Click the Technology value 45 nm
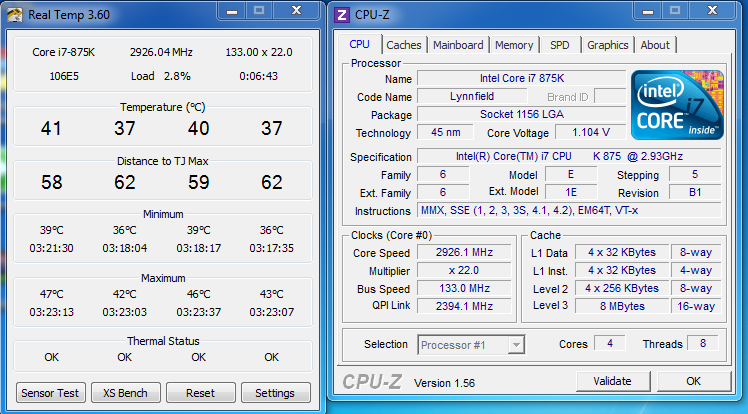Viewport: 748px width, 414px height. click(446, 133)
